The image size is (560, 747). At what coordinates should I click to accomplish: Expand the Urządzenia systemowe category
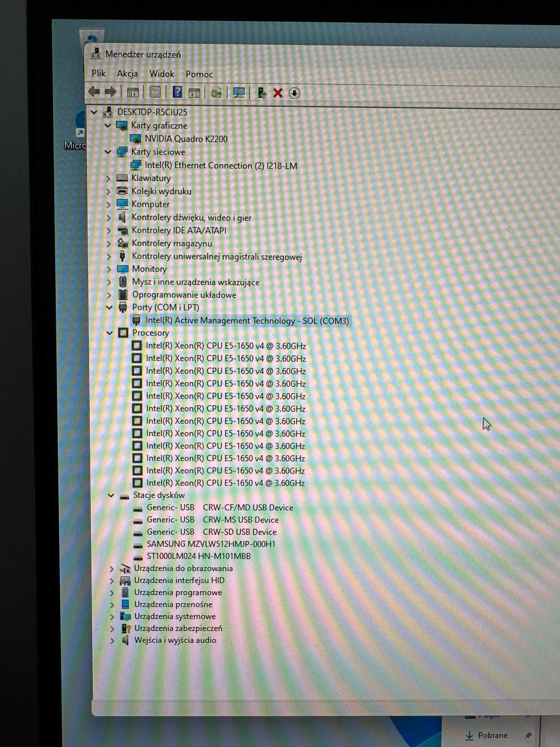112,617
